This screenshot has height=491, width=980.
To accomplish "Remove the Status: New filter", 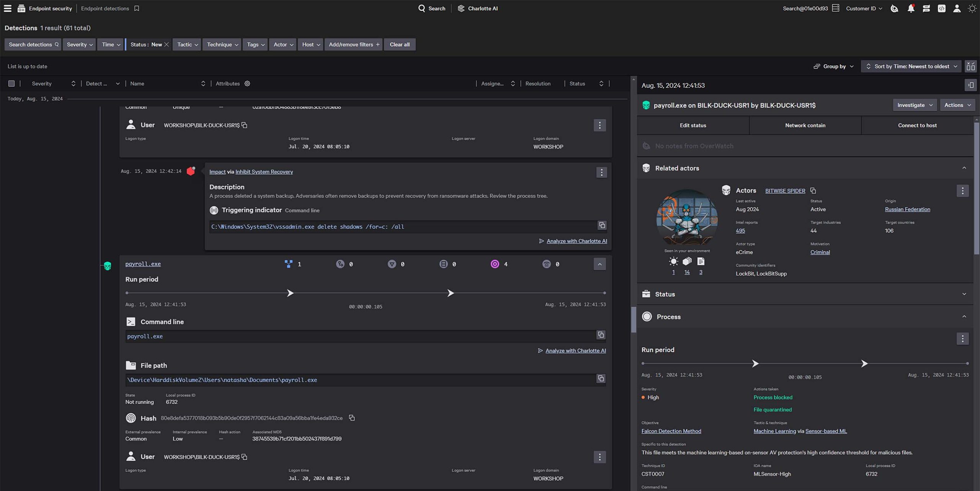I will click(x=167, y=44).
